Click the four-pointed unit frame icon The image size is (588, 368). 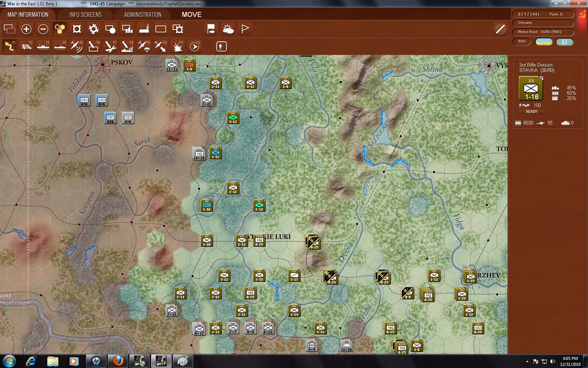click(77, 29)
